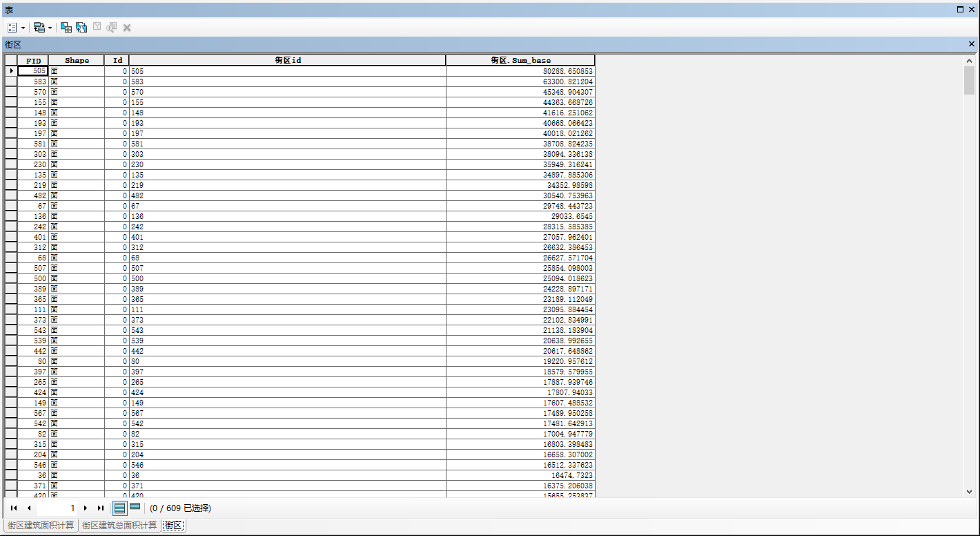The image size is (980, 536).
Task: Click the Switch Selection icon
Action: [81, 28]
